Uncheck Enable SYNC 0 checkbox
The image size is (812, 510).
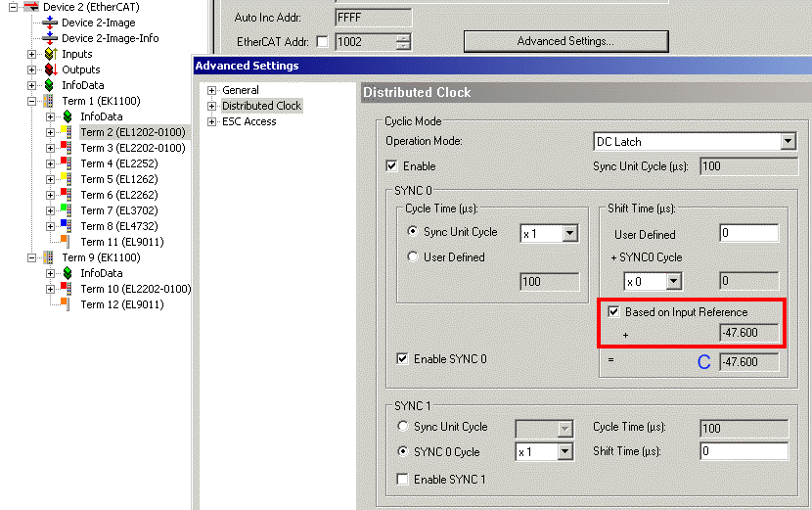(402, 358)
